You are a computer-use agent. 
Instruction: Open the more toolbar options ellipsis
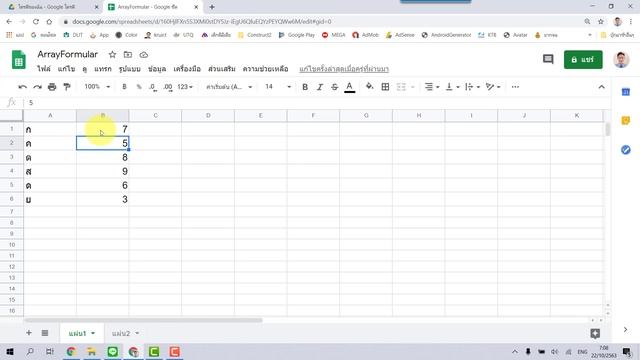[515, 87]
